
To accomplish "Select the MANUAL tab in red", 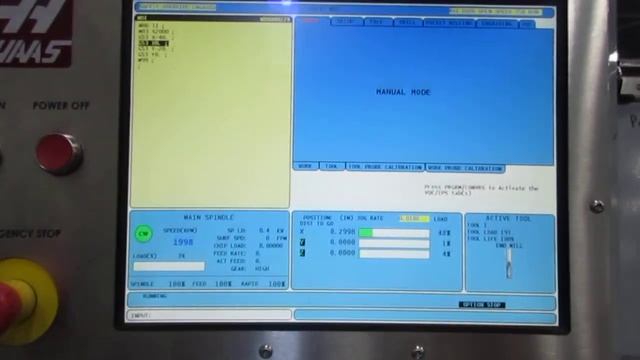I will coord(312,21).
